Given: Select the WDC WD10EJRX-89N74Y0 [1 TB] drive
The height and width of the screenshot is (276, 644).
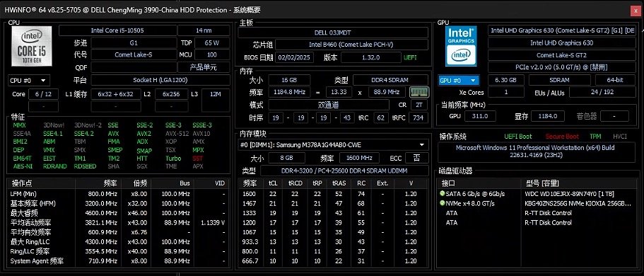Looking at the screenshot, I should pyautogui.click(x=538, y=194).
